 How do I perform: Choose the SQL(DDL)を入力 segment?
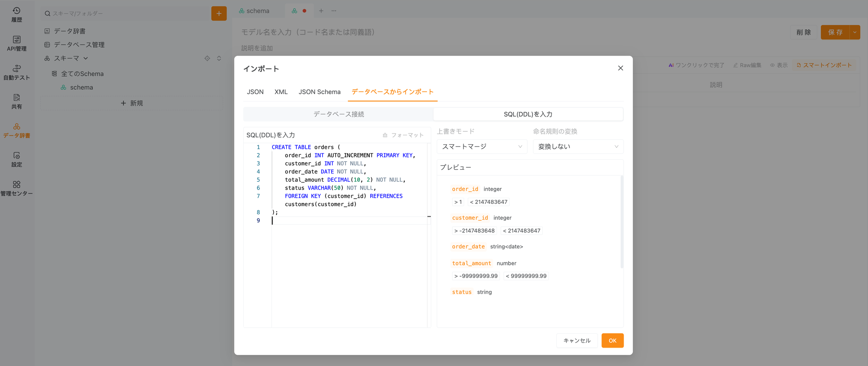coord(528,114)
